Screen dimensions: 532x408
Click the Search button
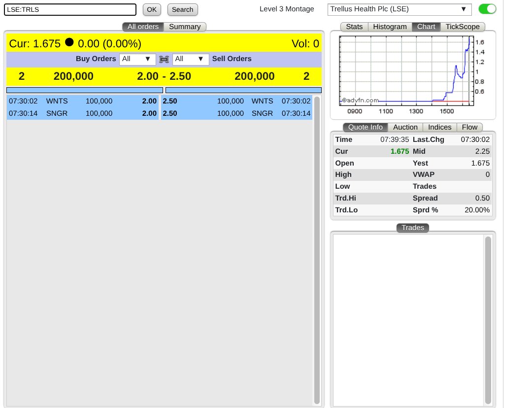coord(183,9)
